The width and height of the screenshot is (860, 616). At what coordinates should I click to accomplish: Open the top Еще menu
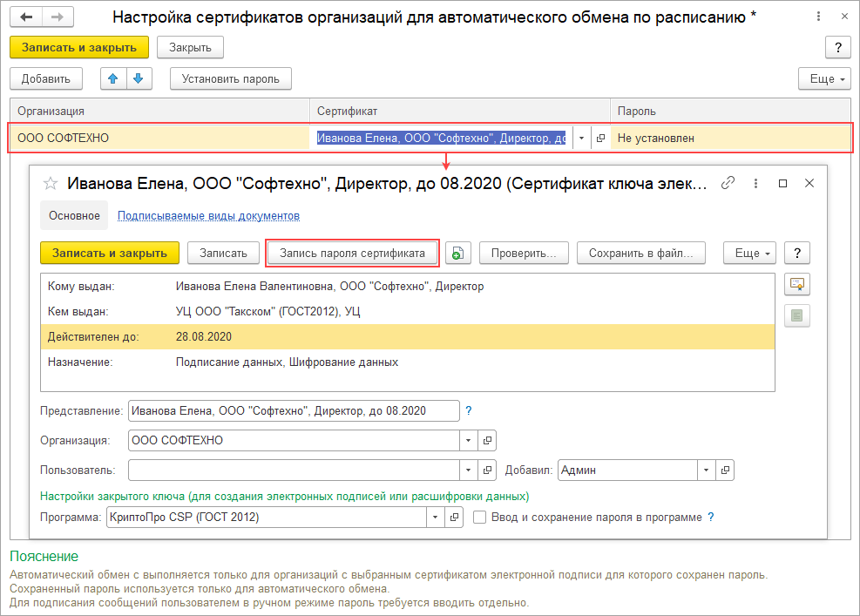(x=824, y=78)
